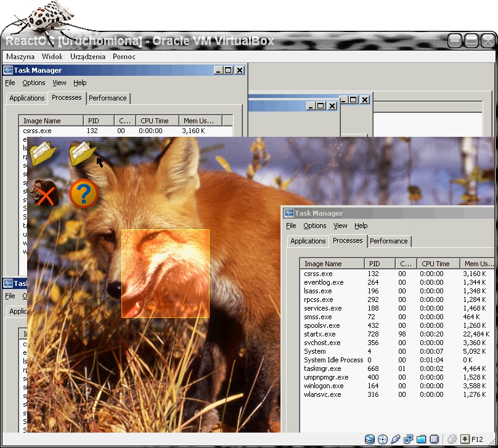Open Options menu in top-left Task Manager
498x448 pixels.
(x=34, y=83)
